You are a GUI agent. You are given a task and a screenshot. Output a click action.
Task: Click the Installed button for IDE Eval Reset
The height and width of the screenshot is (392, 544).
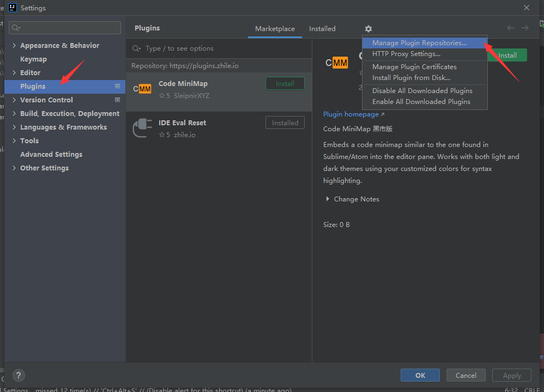point(285,122)
